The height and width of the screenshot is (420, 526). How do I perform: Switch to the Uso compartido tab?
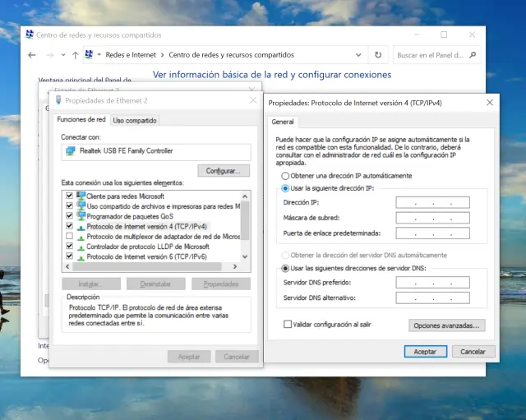135,121
